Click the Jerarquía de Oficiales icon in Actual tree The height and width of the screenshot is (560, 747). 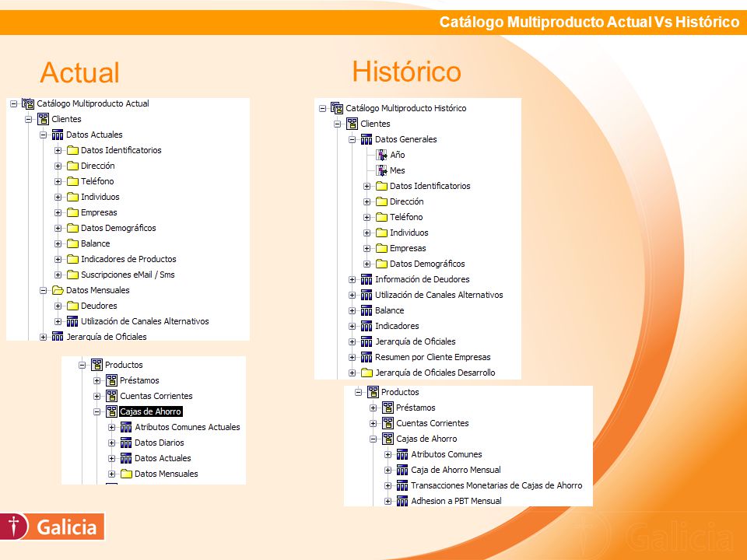point(57,337)
